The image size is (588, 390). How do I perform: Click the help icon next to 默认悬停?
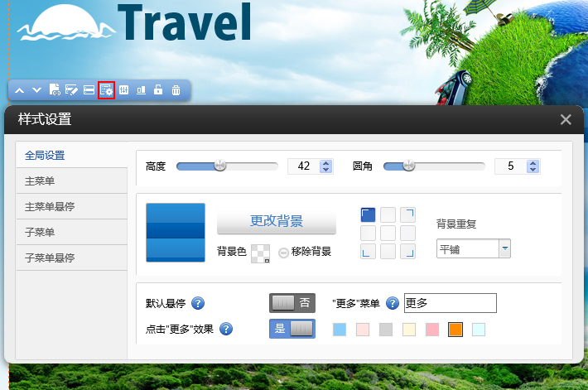coord(198,303)
